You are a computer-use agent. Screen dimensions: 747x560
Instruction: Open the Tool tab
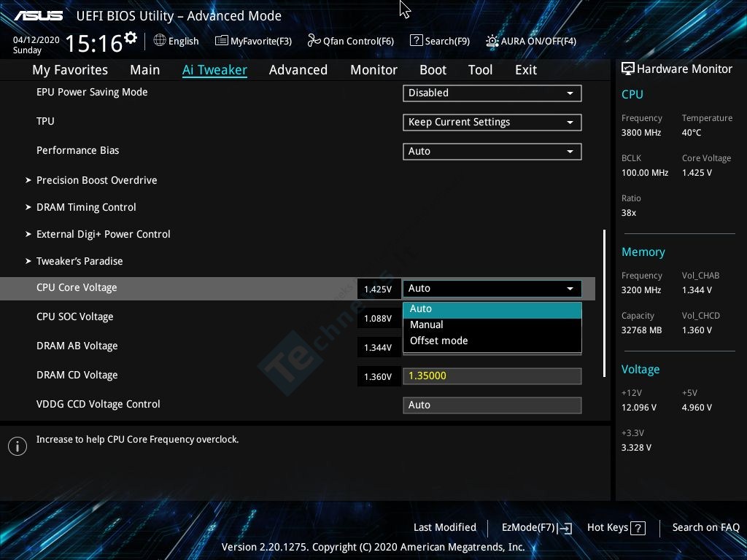pyautogui.click(x=480, y=70)
